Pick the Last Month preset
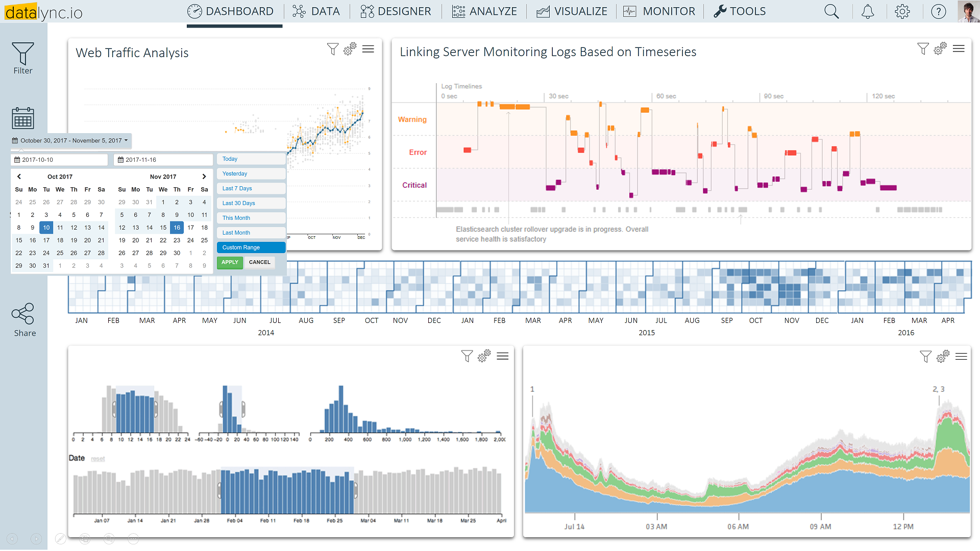Image resolution: width=980 pixels, height=551 pixels. coord(251,233)
